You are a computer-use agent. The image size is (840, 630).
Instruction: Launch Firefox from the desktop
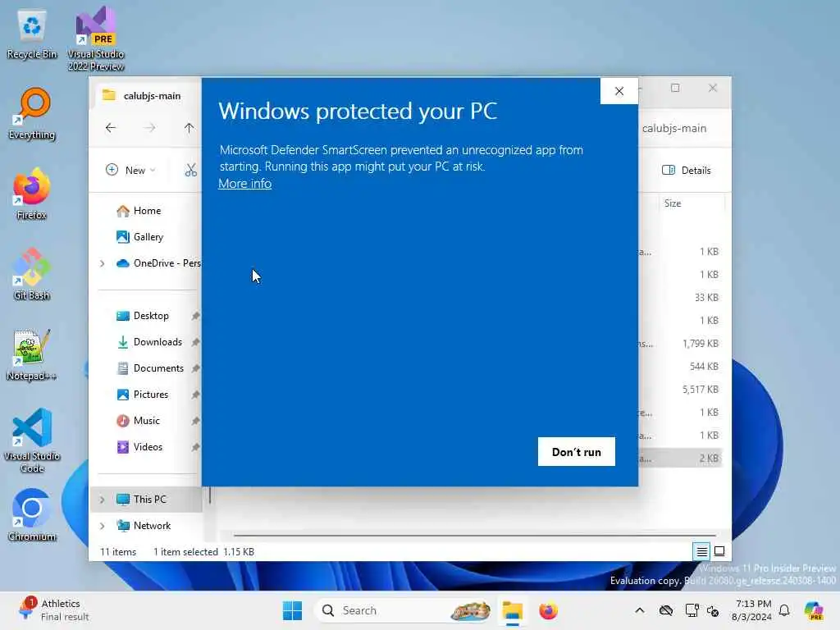coord(32,194)
